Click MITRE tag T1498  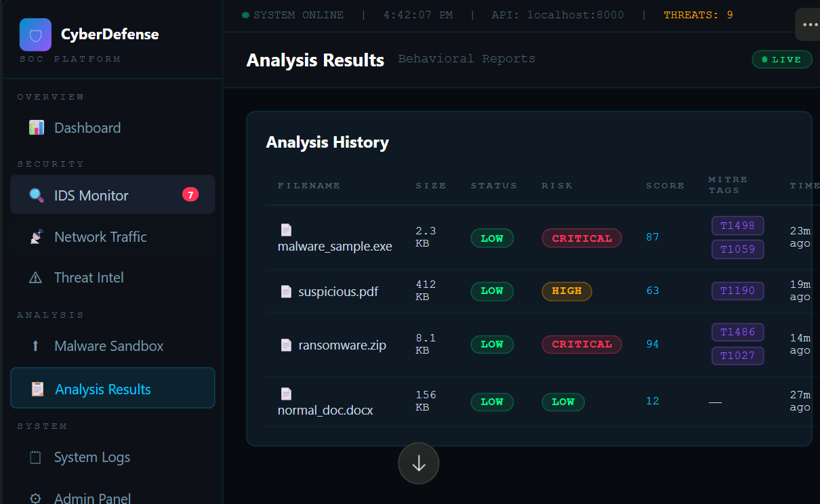point(737,226)
